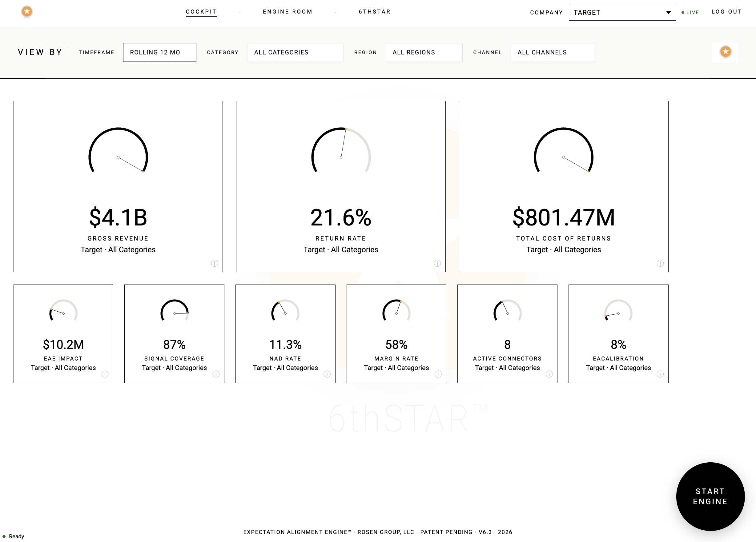The width and height of the screenshot is (756, 542).
Task: Click the orange star logo top-left
Action: pyautogui.click(x=27, y=12)
